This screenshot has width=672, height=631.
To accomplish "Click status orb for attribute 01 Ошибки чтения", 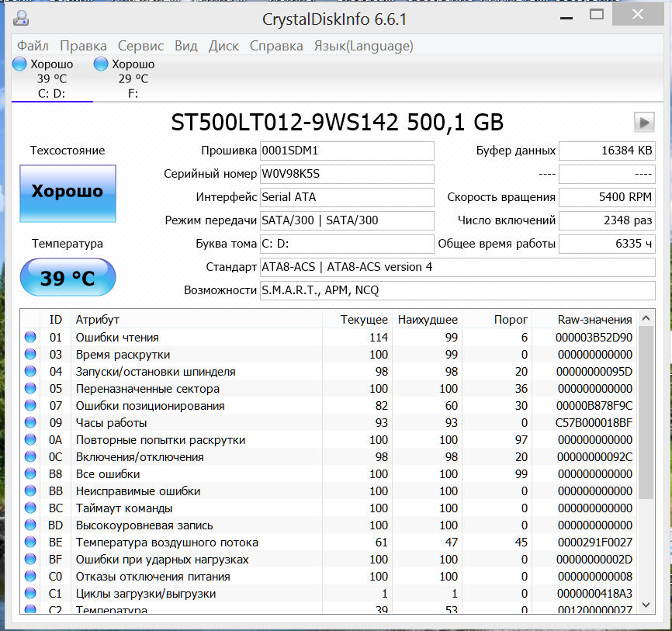I will [30, 337].
